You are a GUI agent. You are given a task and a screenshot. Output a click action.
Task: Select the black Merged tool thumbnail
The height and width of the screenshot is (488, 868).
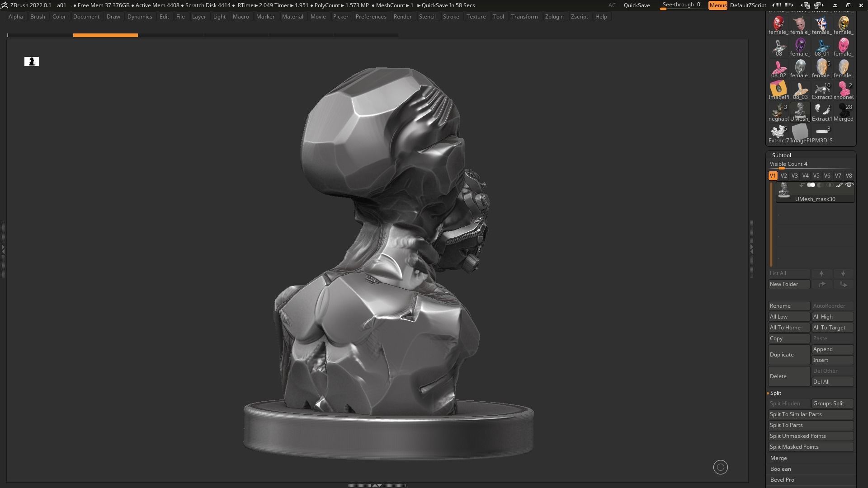(x=843, y=112)
